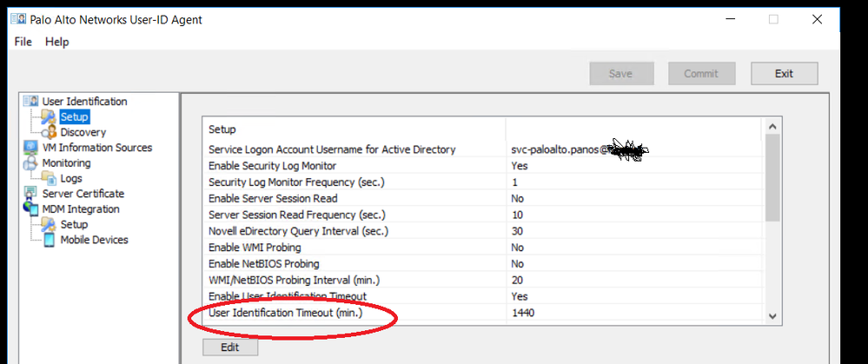Screen dimensions: 868x364
Task: Click the Server Certificate icon
Action: point(30,194)
